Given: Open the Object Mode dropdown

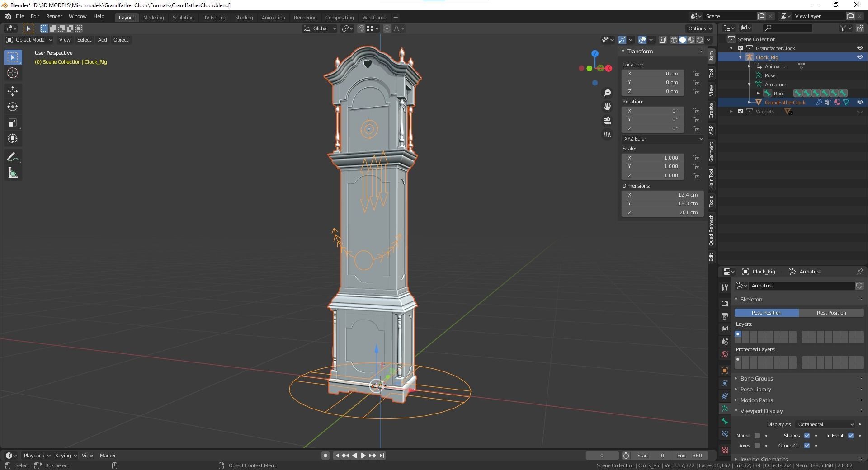Looking at the screenshot, I should click(29, 40).
